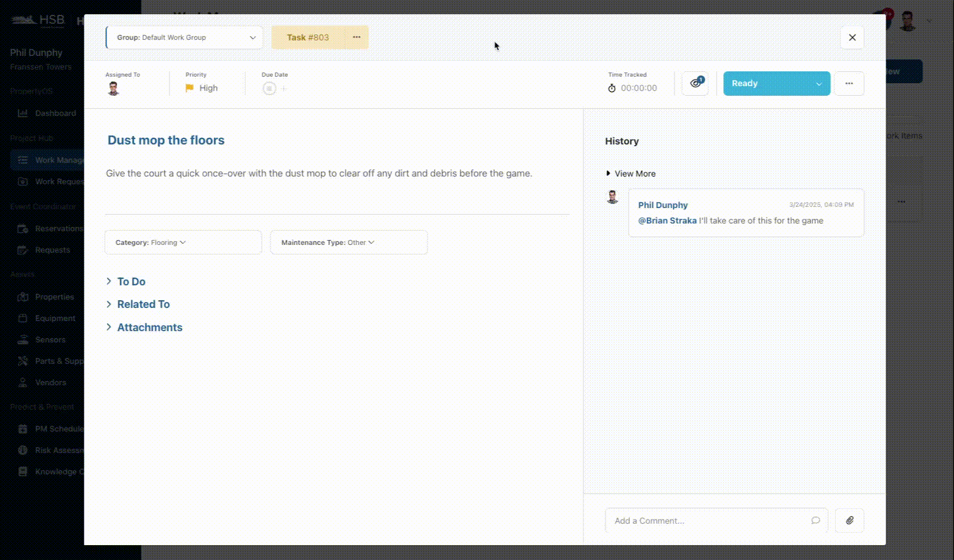Click Phil Dunphy's name in the comment

pos(663,205)
